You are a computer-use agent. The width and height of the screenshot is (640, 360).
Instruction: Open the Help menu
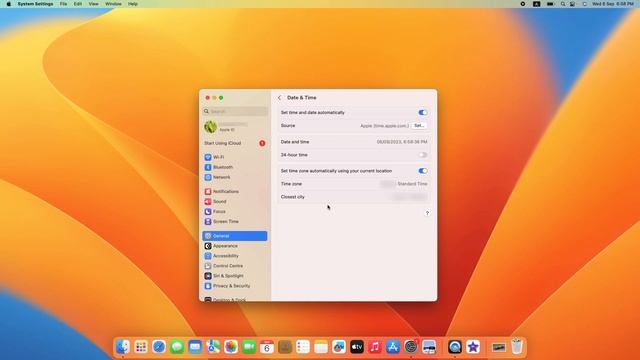tap(133, 4)
